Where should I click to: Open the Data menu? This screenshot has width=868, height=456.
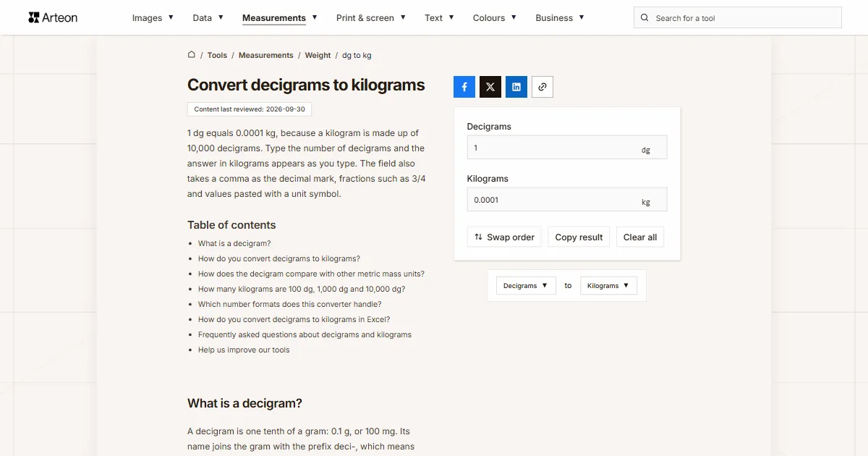click(x=208, y=17)
